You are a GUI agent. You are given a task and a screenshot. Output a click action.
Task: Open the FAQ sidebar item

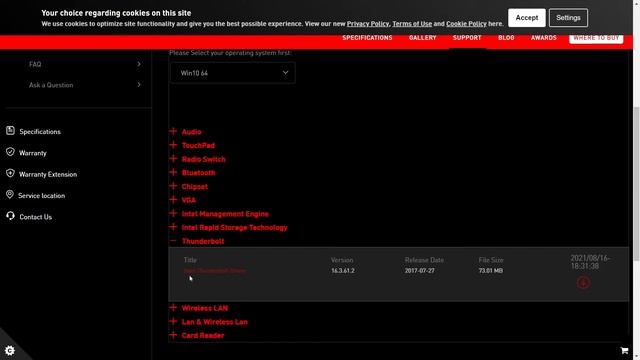tap(35, 64)
